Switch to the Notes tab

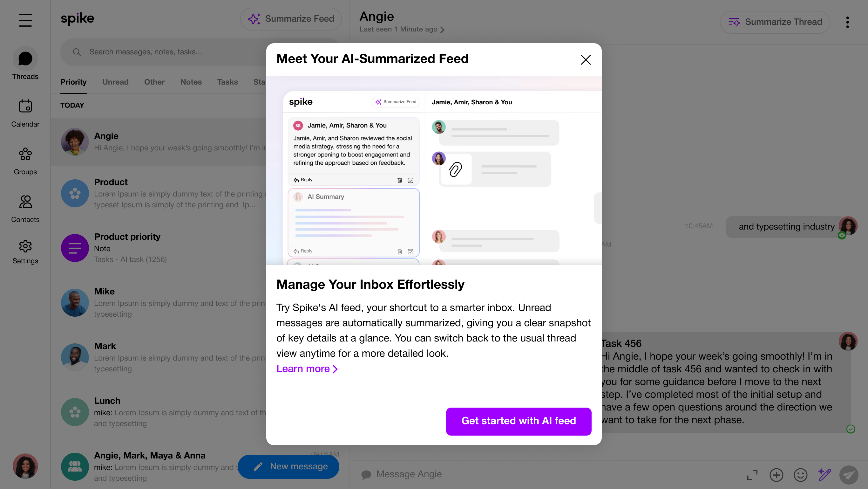click(x=191, y=82)
